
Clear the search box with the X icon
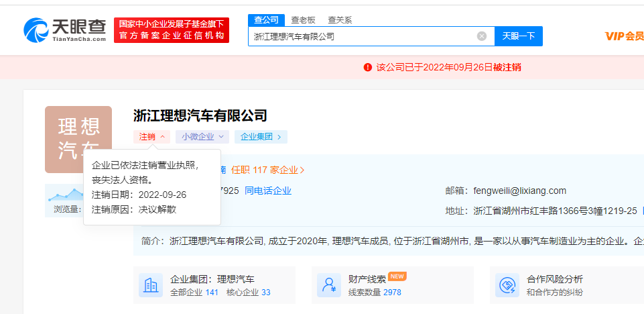coord(482,36)
